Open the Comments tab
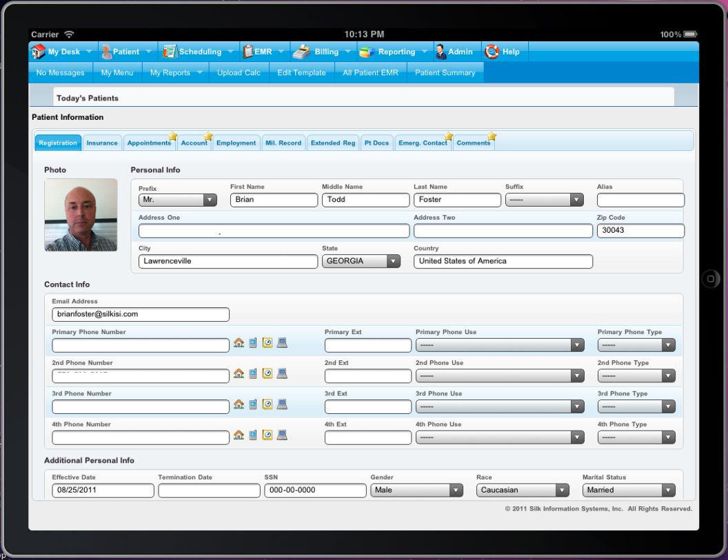This screenshot has width=728, height=560. coord(474,143)
